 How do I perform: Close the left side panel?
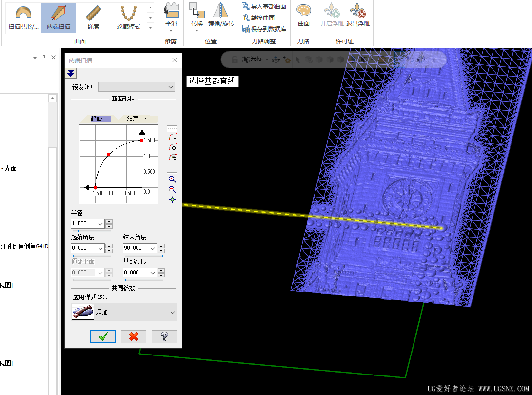(53, 58)
